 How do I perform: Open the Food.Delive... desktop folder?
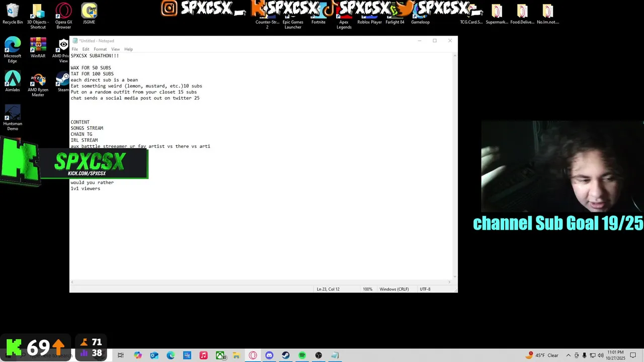coord(522,14)
